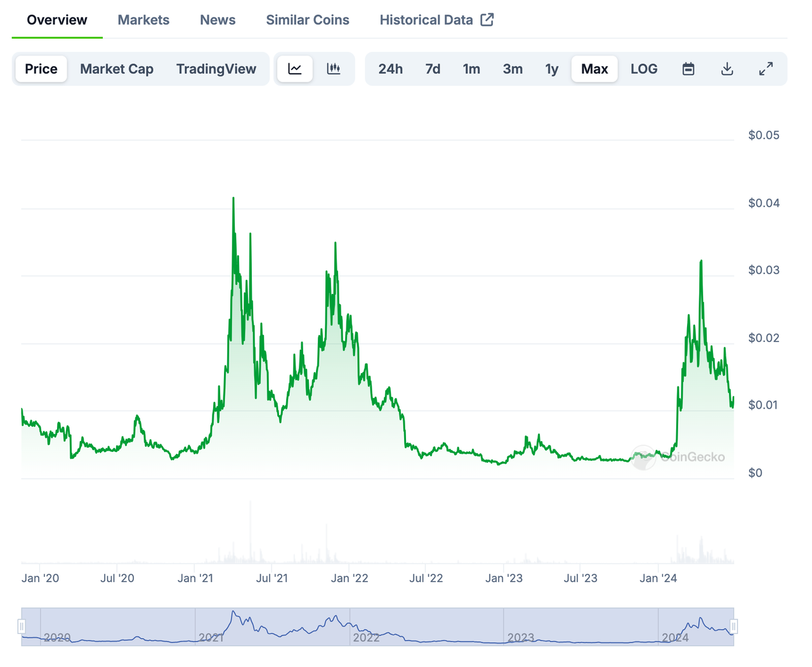
Task: Open the calendar date range picker
Action: tap(688, 69)
